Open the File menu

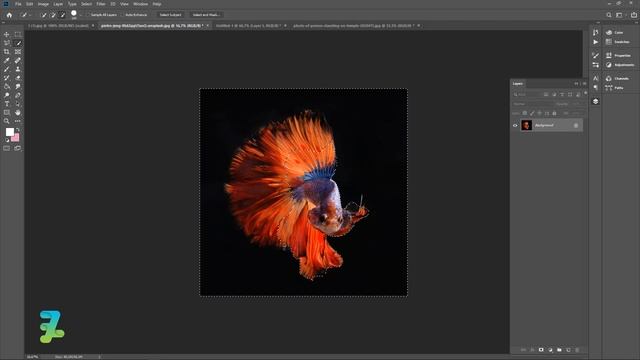18,4
